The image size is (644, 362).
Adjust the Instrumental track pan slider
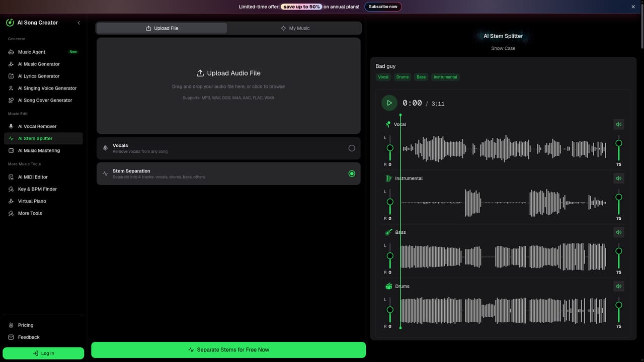(390, 202)
